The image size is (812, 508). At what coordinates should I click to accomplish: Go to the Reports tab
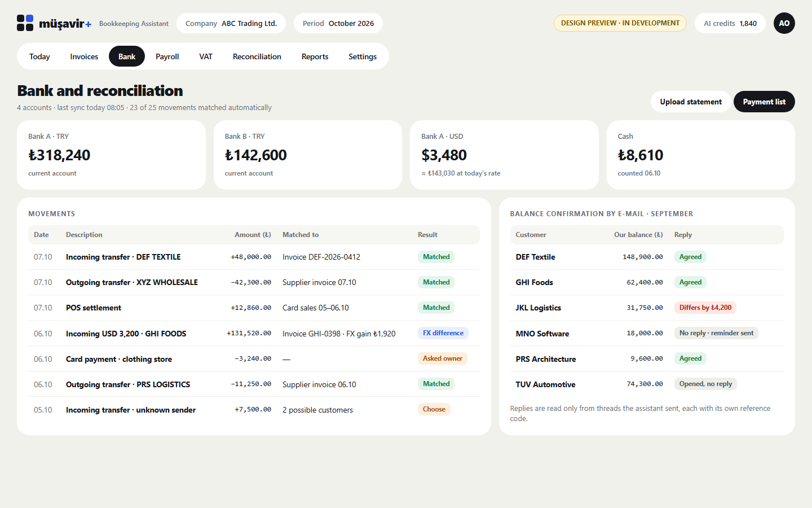click(x=315, y=56)
